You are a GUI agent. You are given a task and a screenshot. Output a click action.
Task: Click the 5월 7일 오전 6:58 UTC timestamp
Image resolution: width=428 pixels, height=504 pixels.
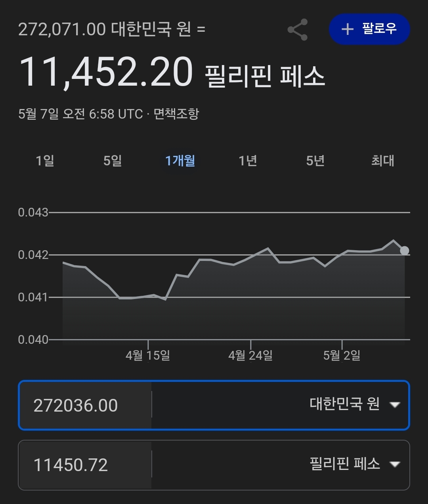pos(80,114)
